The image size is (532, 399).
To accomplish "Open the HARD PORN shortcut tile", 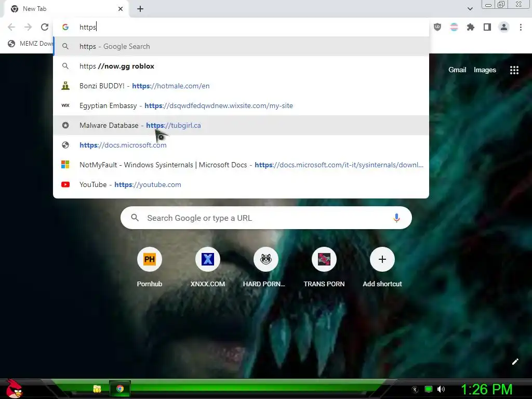I will point(266,268).
